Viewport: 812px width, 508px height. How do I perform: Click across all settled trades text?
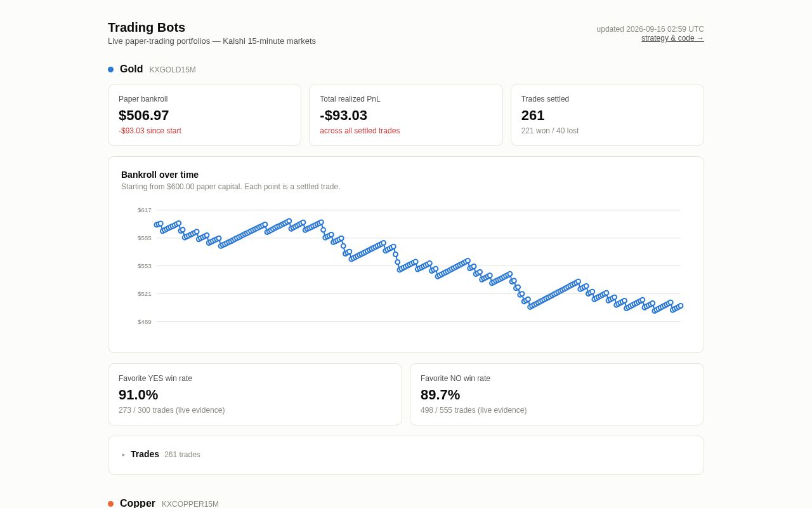[360, 131]
